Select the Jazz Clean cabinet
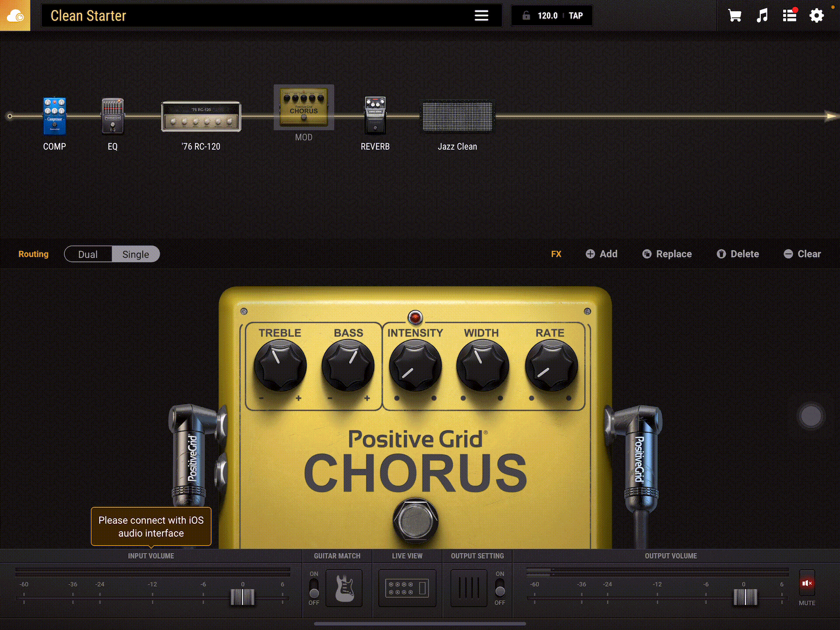 [x=457, y=116]
